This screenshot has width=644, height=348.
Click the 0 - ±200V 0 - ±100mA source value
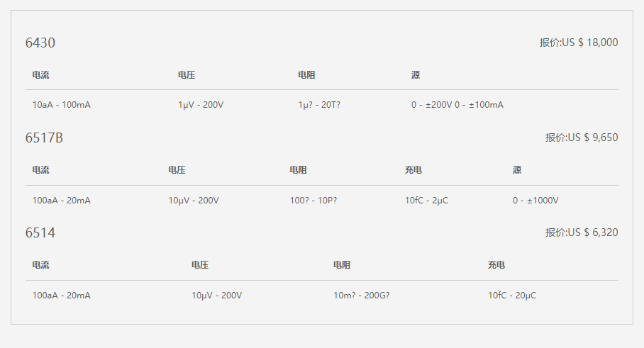457,105
